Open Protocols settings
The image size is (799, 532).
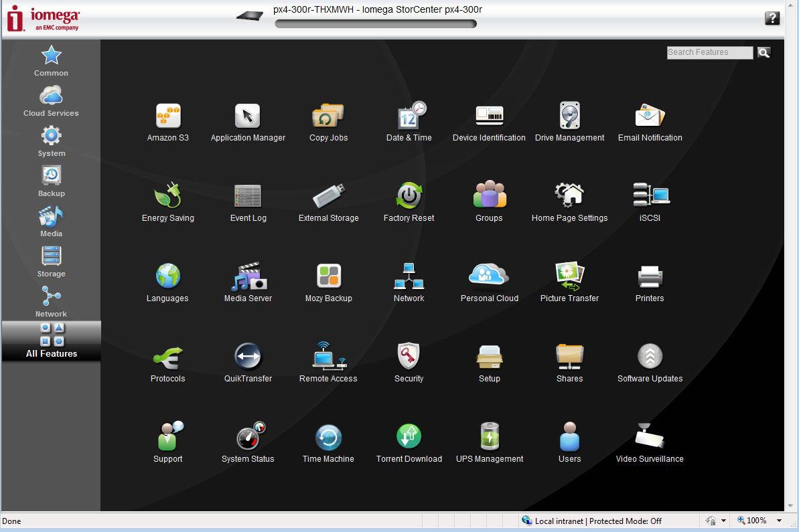[x=167, y=363]
